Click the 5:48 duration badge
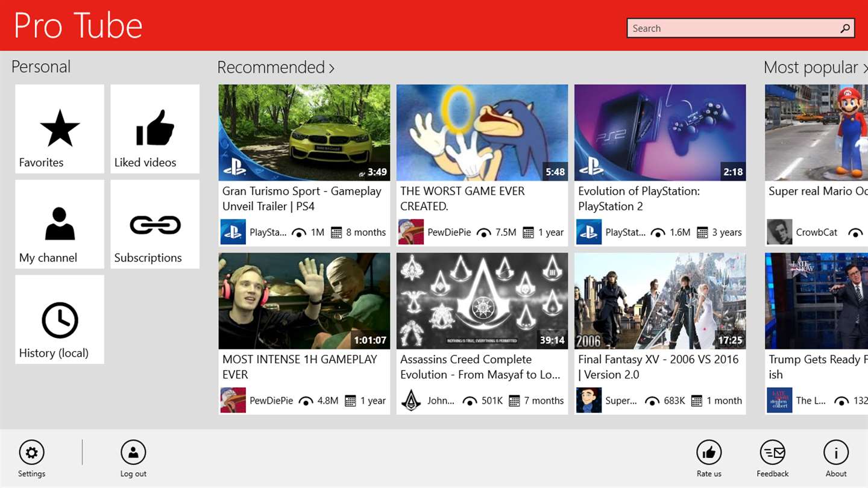This screenshot has width=868, height=488. point(555,172)
